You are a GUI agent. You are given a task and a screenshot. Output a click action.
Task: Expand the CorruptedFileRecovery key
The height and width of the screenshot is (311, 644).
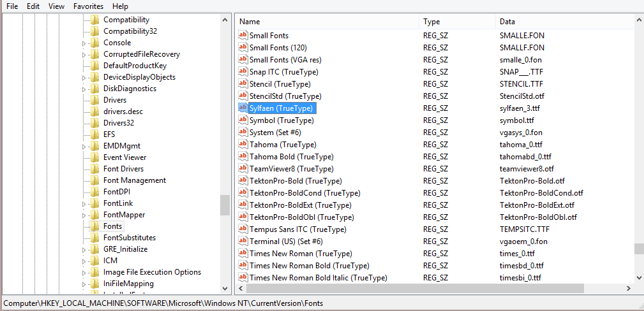[x=84, y=55]
